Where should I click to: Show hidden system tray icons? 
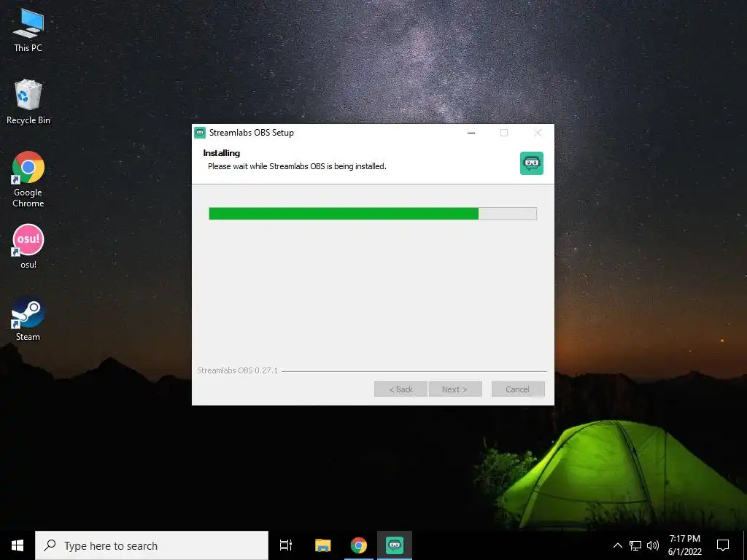[x=617, y=545]
